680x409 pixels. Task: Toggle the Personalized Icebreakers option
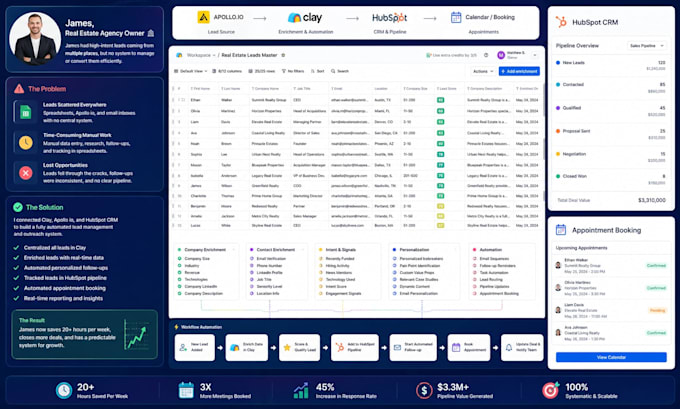[394, 258]
